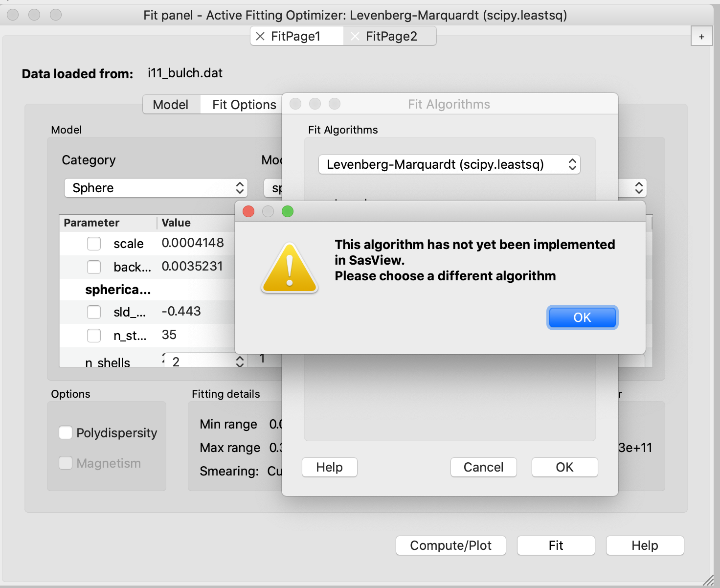Check the sld_ parameter checkbox
This screenshot has width=720, height=588.
pos(94,312)
